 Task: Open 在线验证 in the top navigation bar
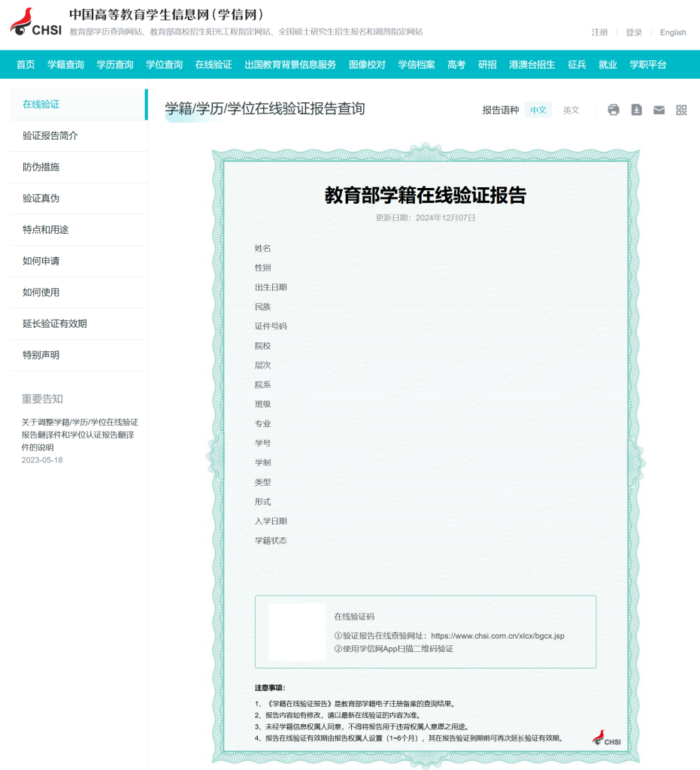(x=214, y=65)
